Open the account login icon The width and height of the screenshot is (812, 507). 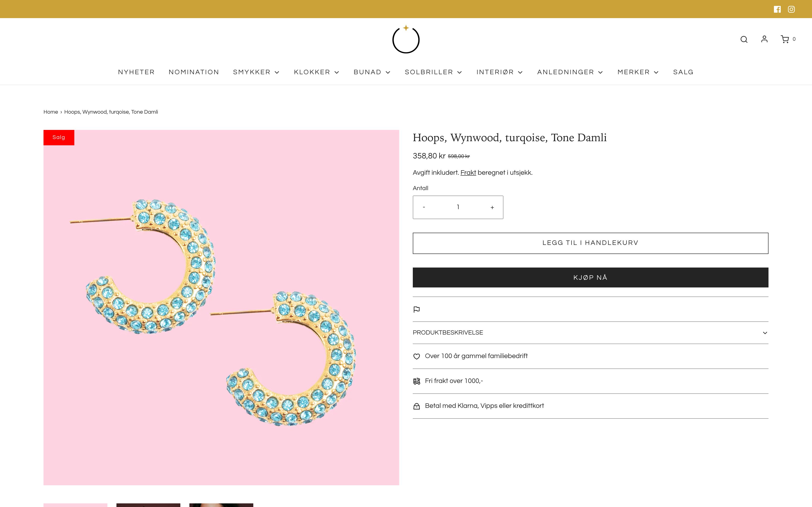tap(764, 39)
